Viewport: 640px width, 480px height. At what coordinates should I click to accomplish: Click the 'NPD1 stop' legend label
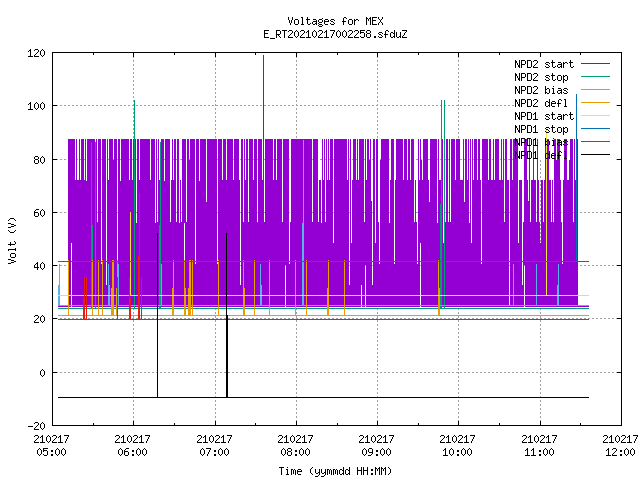(541, 129)
